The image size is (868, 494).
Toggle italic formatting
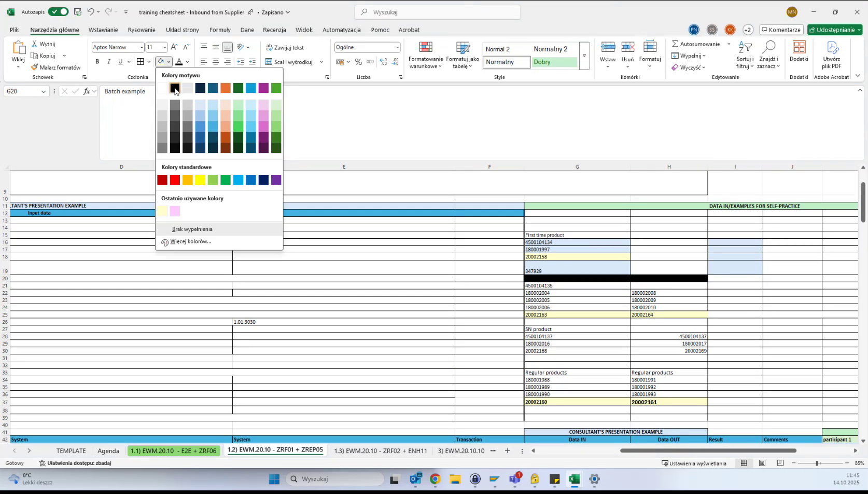109,62
